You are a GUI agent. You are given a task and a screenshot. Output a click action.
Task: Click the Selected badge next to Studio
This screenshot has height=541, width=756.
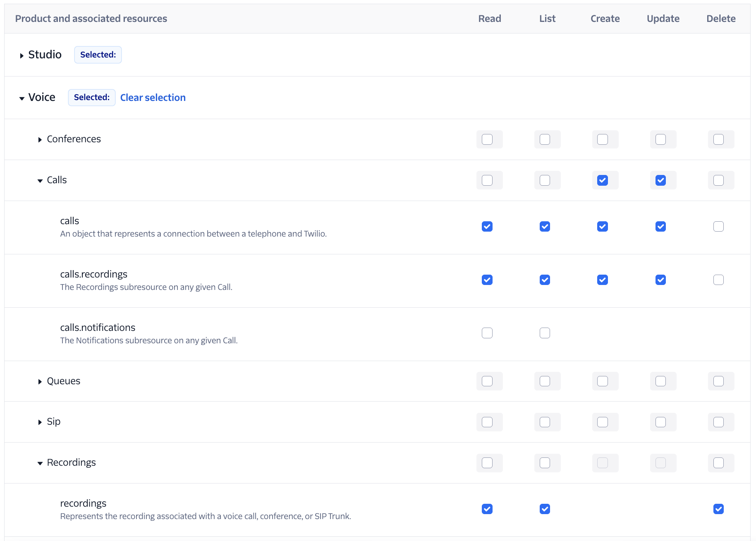click(98, 55)
